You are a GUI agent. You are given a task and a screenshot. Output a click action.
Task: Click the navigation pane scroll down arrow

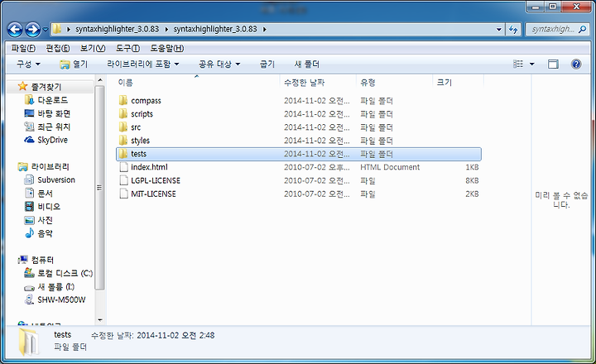pos(100,320)
